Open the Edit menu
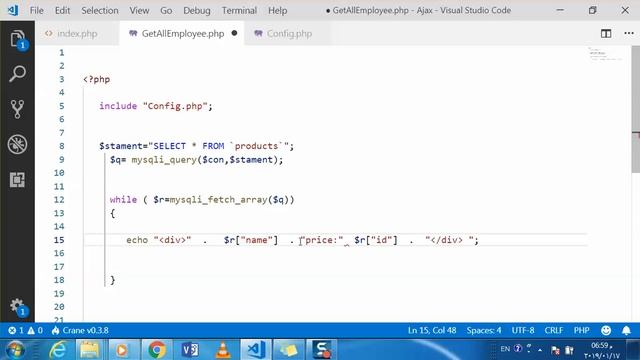The image size is (640, 360). 62,11
